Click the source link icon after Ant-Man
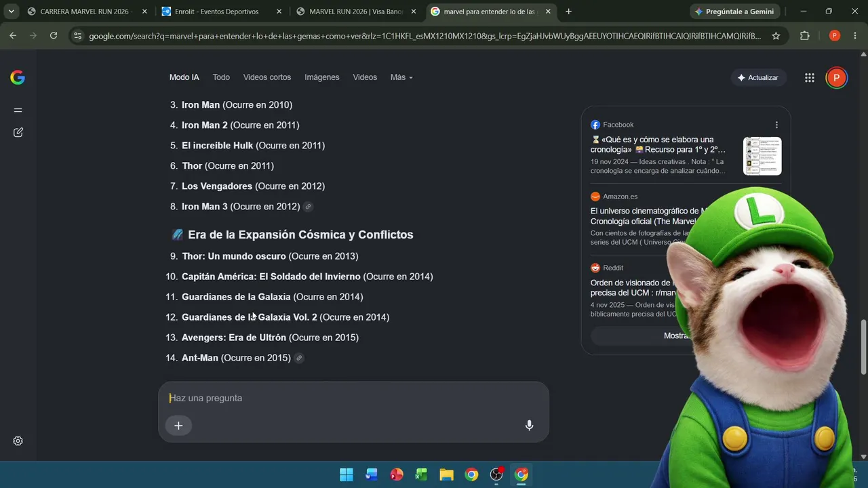868x488 pixels. [x=299, y=358]
